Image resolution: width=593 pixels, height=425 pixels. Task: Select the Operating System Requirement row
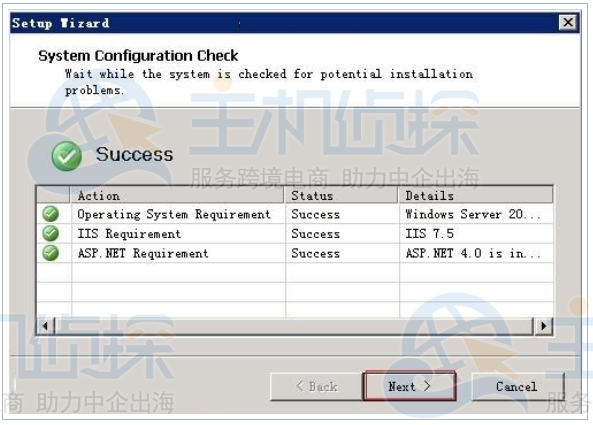(295, 214)
